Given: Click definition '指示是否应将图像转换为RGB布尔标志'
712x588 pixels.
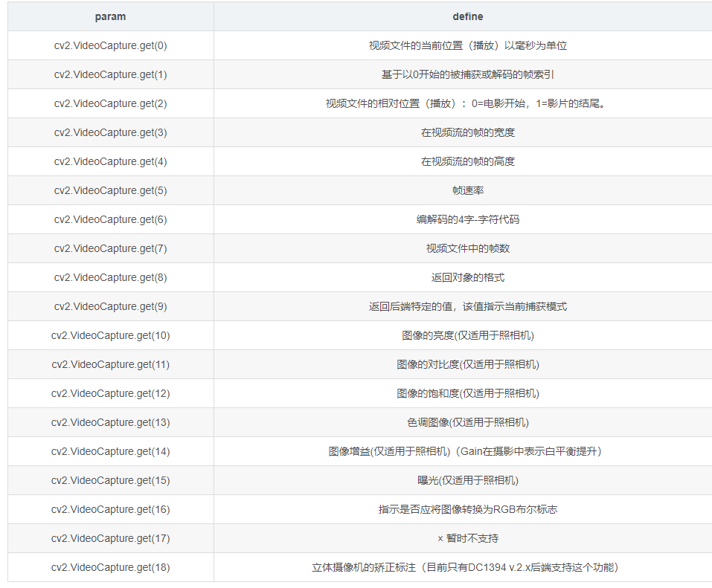Looking at the screenshot, I should (x=468, y=510).
